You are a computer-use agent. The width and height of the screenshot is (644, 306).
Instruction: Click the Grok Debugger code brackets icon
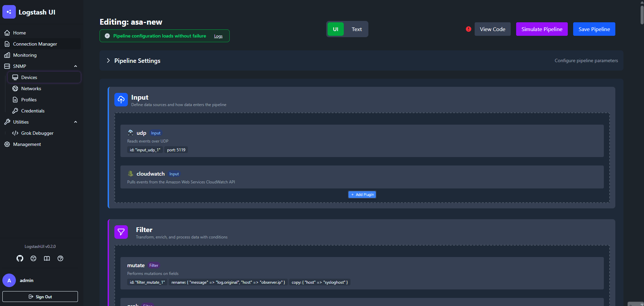[x=15, y=133]
